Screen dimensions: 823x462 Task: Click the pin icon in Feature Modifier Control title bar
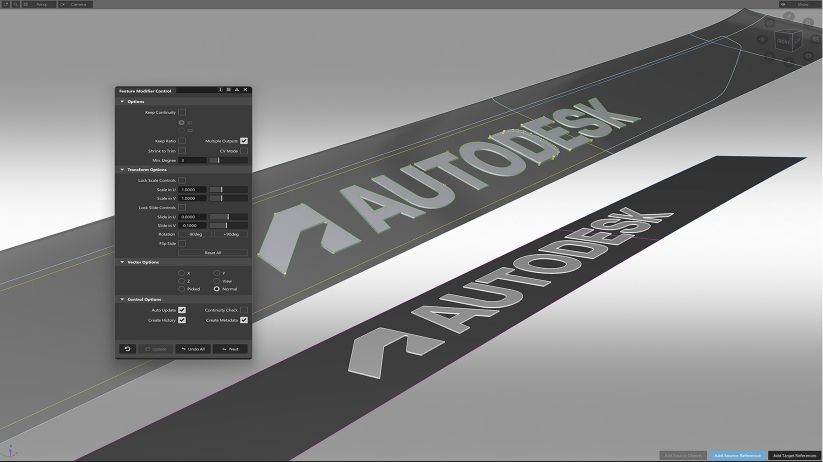tap(220, 90)
